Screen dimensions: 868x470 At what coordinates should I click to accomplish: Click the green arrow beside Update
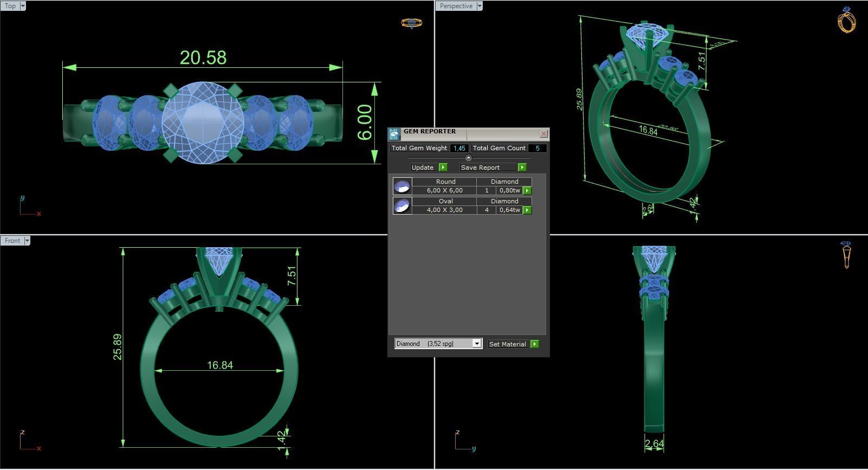pos(443,168)
